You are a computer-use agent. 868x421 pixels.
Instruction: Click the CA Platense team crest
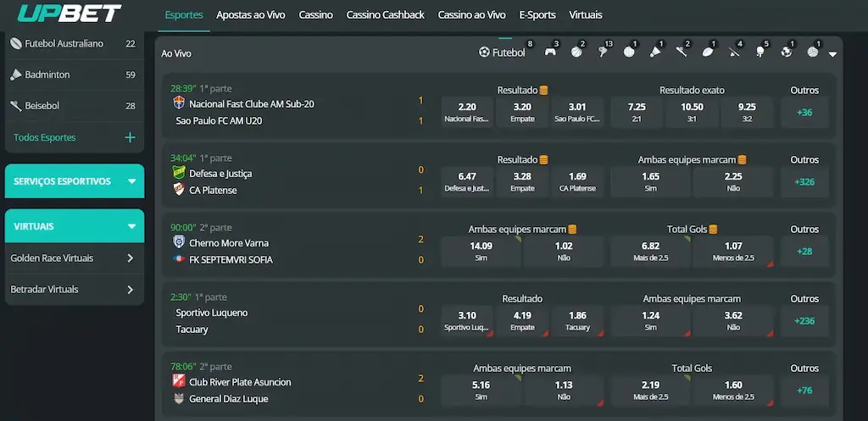click(178, 190)
